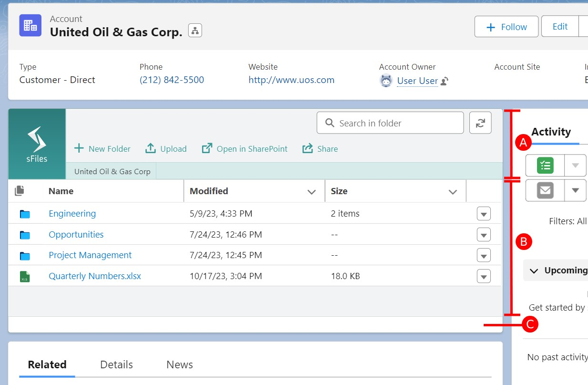Click the 'Customer - Direct' type value
The width and height of the screenshot is (588, 385).
[x=57, y=80]
